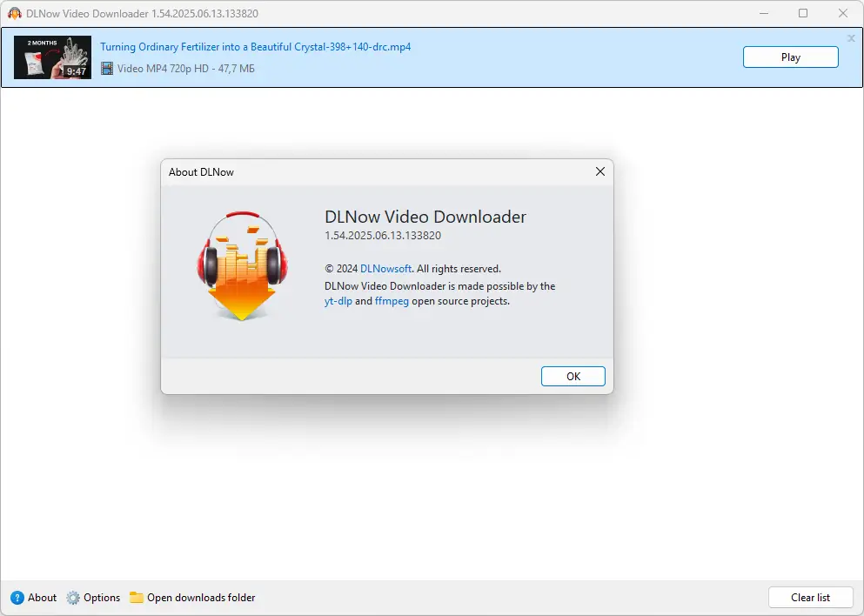Image resolution: width=864 pixels, height=616 pixels.
Task: Dismiss the download entry with its X icon
Action: [x=851, y=38]
